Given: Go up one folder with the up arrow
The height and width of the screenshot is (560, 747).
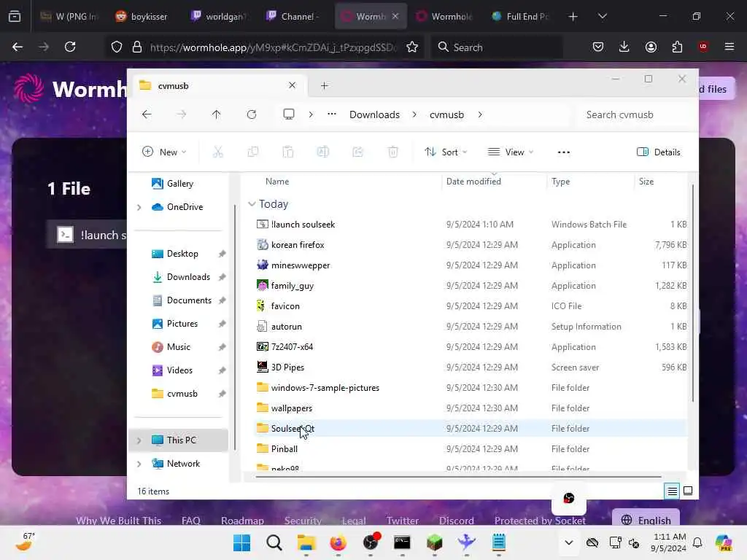Looking at the screenshot, I should pyautogui.click(x=216, y=114).
